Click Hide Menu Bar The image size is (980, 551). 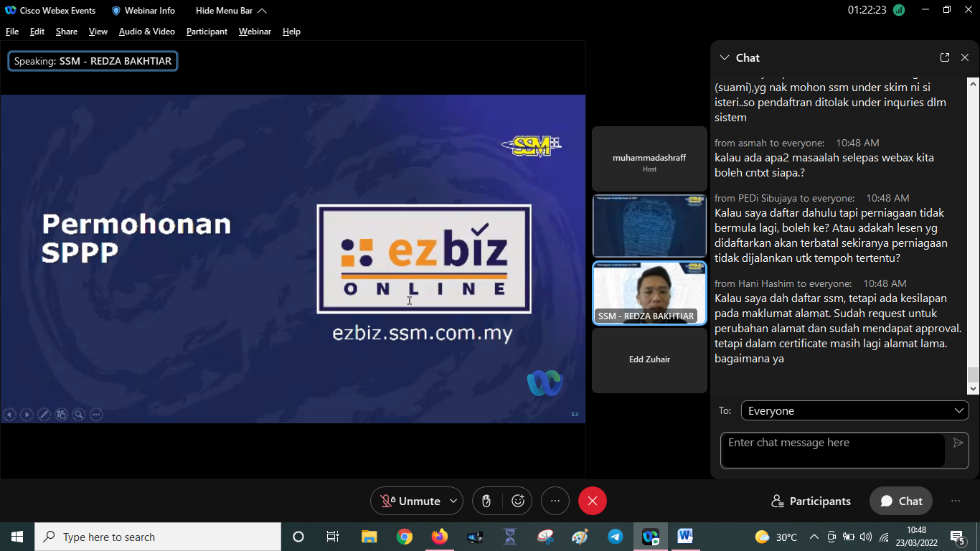[x=230, y=11]
